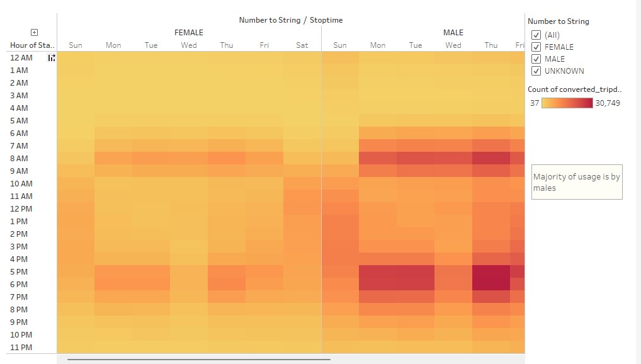Viewport: 641px width, 364px height.
Task: Click the 30,749 legend maximum value
Action: coord(608,103)
